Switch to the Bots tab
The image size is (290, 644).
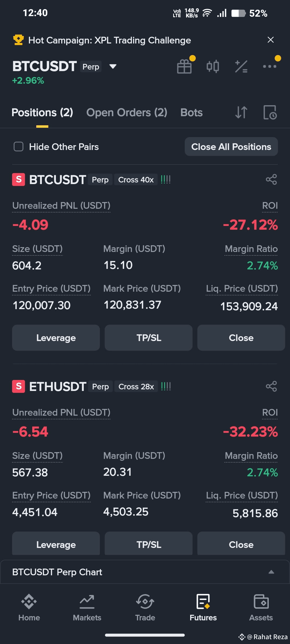point(191,112)
